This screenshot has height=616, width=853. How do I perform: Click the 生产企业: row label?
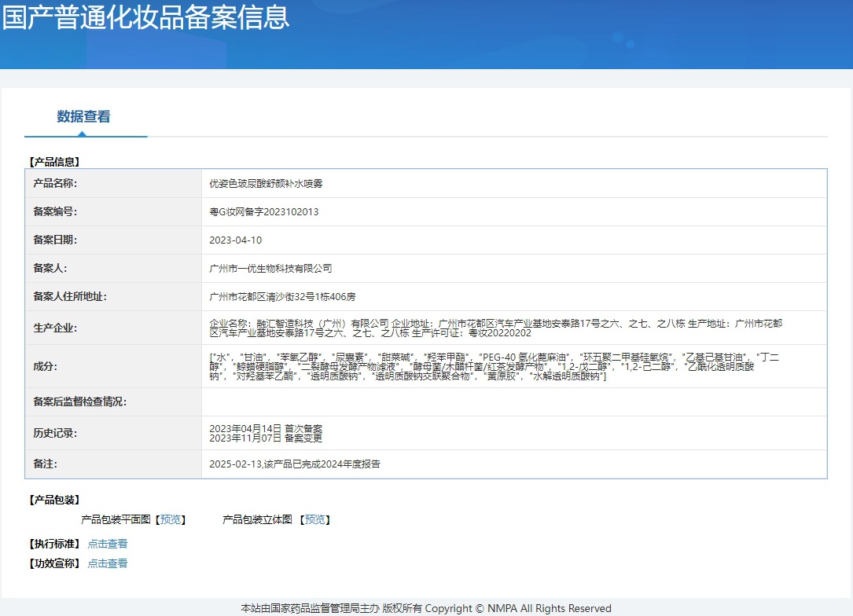(x=55, y=328)
